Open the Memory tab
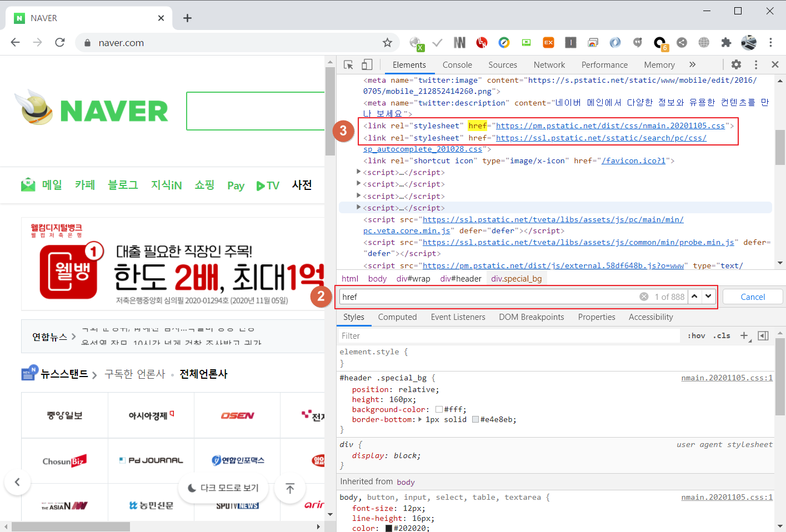The width and height of the screenshot is (786, 532). (x=659, y=65)
